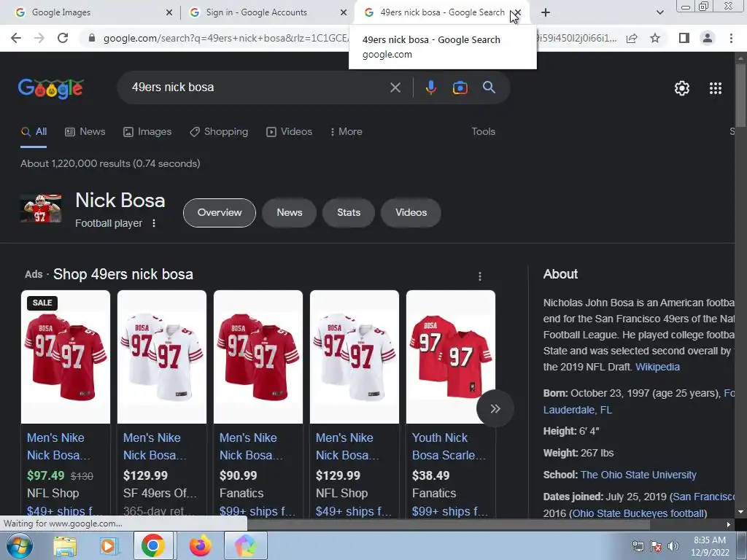Click the Videos chip in knowledge panel
Viewport: 747px width, 560px height.
(411, 212)
